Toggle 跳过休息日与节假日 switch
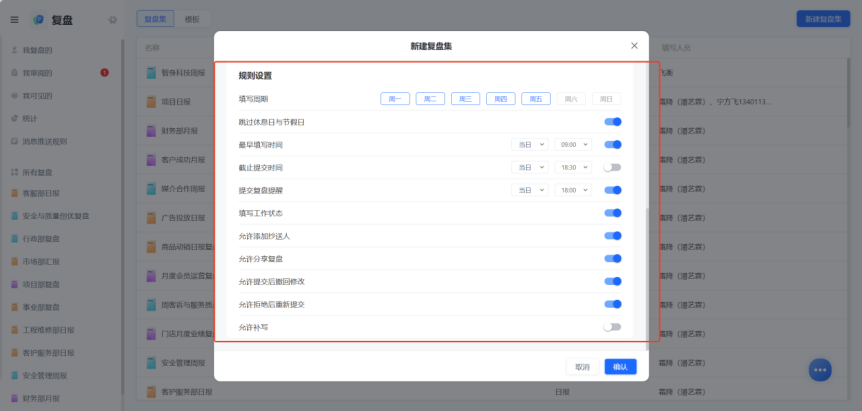This screenshot has height=411, width=862. click(612, 122)
